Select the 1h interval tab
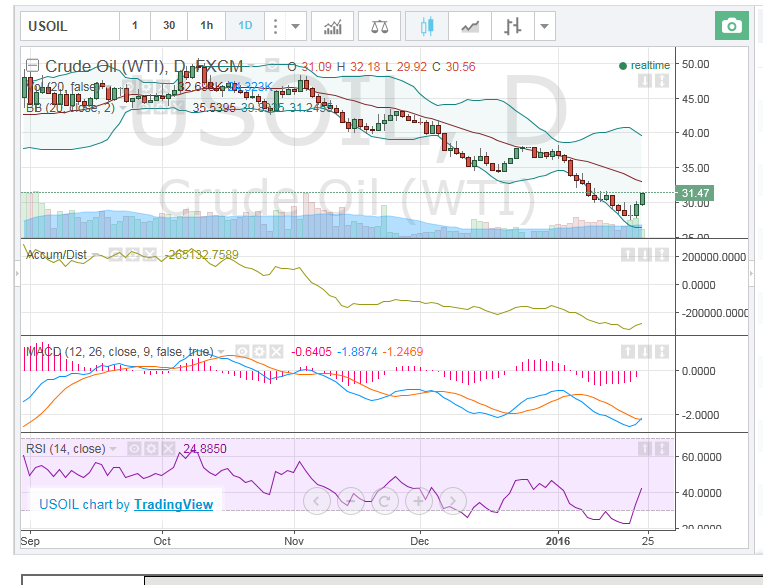The height and width of the screenshot is (585, 763). coord(206,26)
